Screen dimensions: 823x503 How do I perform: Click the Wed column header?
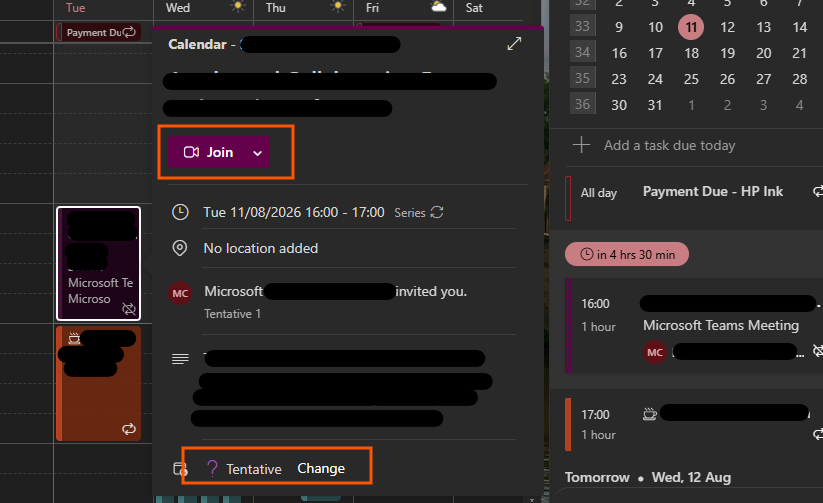(177, 8)
